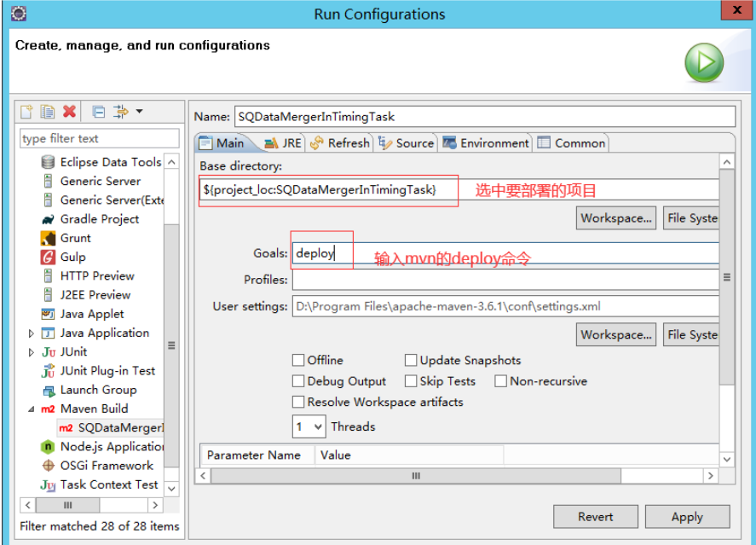756x545 pixels.
Task: Click the Duplicate launch configuration icon
Action: point(47,112)
